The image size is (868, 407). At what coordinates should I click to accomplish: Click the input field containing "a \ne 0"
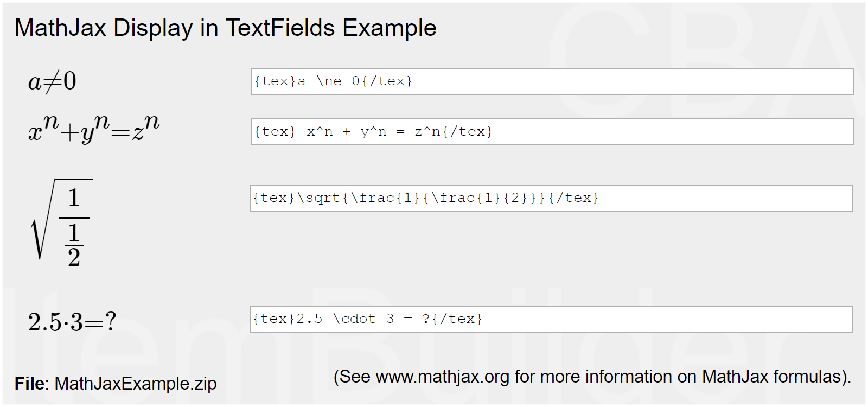(552, 81)
